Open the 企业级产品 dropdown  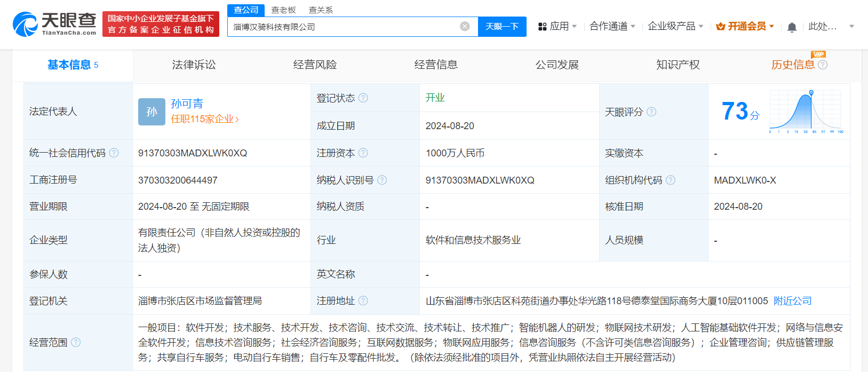[x=675, y=27]
